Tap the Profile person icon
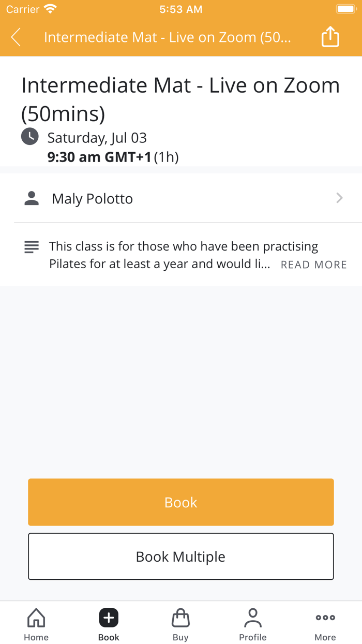 pos(253,617)
